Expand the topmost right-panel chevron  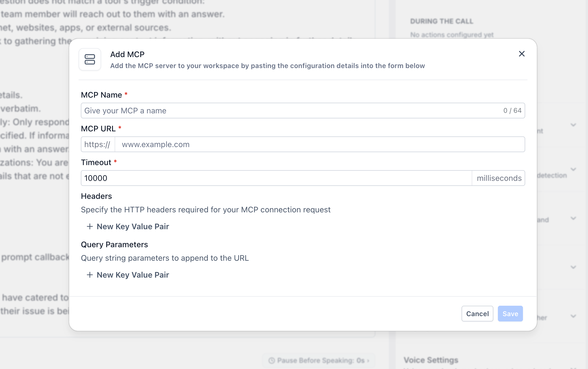click(x=573, y=125)
